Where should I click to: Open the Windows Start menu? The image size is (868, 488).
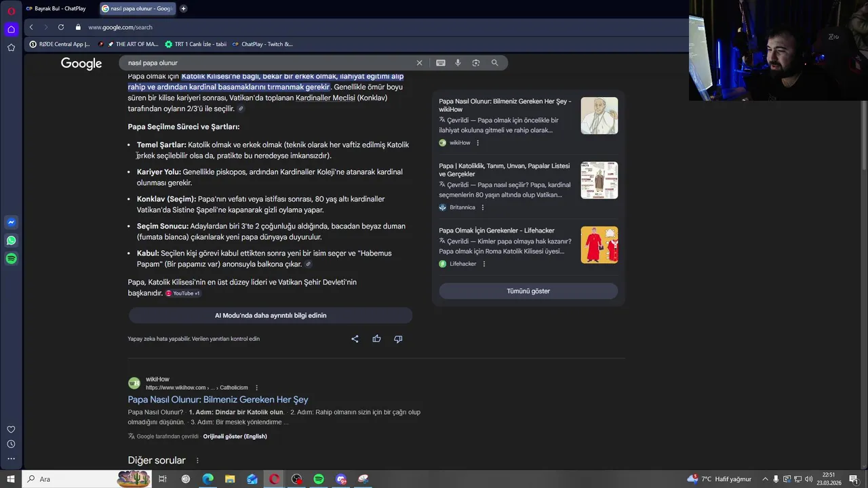point(10,479)
